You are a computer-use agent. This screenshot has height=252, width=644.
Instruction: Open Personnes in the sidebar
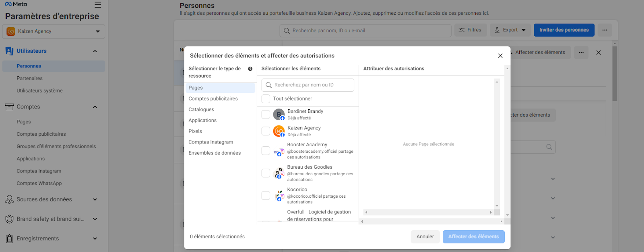click(54, 66)
